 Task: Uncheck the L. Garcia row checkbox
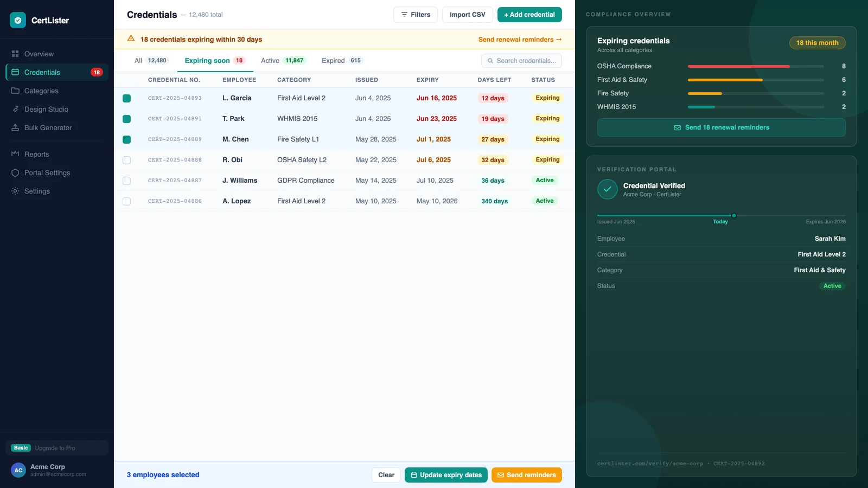(126, 98)
